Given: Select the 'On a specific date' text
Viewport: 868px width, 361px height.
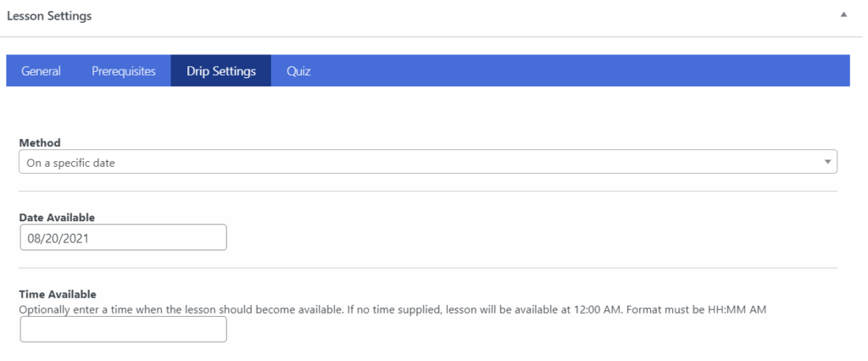Looking at the screenshot, I should [71, 164].
